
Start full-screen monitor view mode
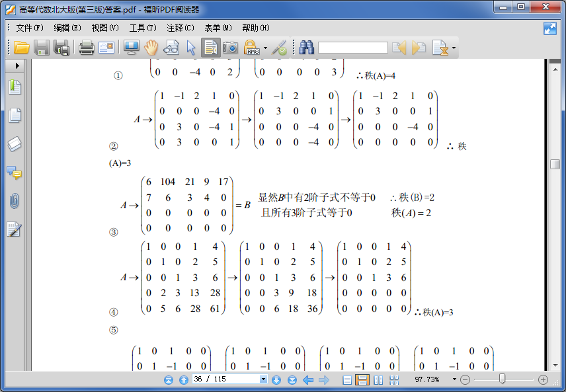pos(132,48)
